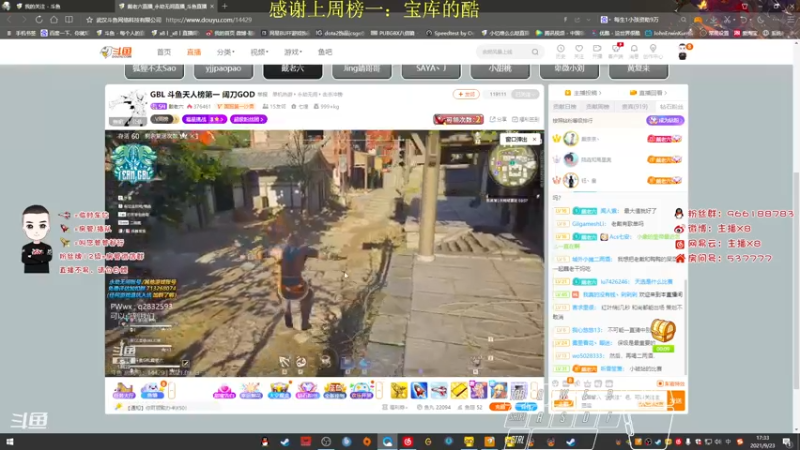Switch to the 贡献日榜 tab

pos(565,107)
